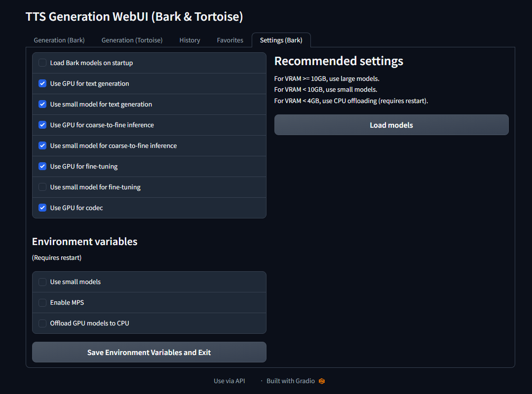Uncheck Use GPU for coarse-to-fine inference

pos(42,125)
